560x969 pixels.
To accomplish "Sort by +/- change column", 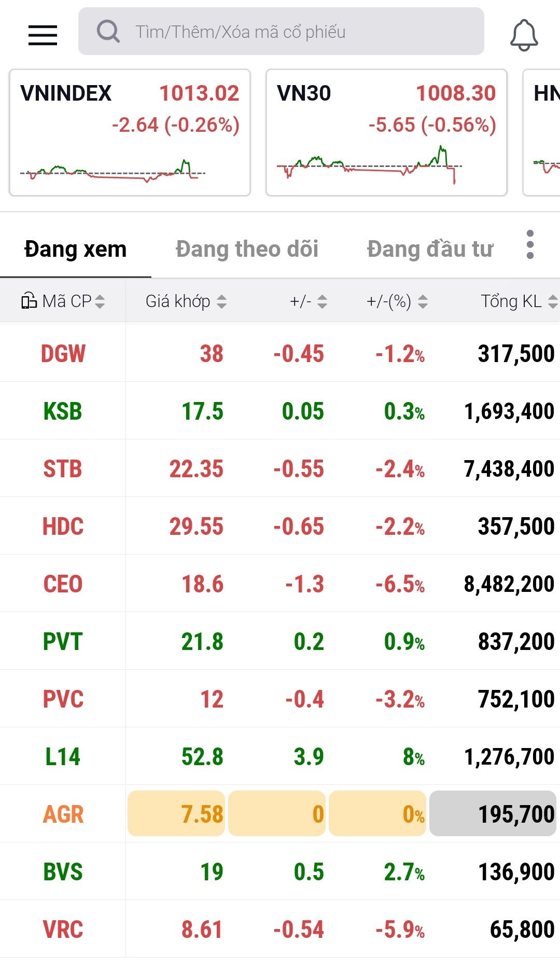I will (322, 301).
